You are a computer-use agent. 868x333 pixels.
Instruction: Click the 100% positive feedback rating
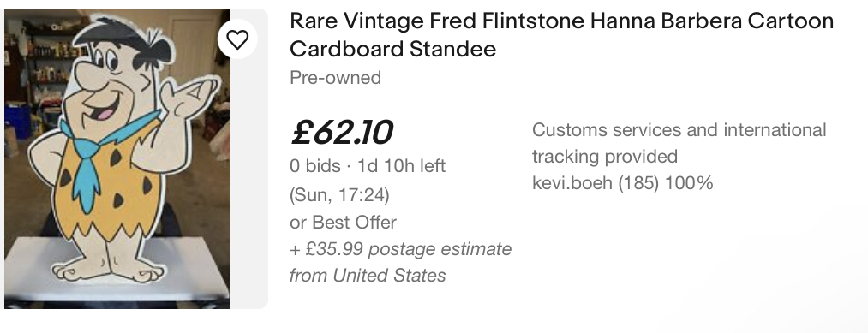click(x=689, y=183)
